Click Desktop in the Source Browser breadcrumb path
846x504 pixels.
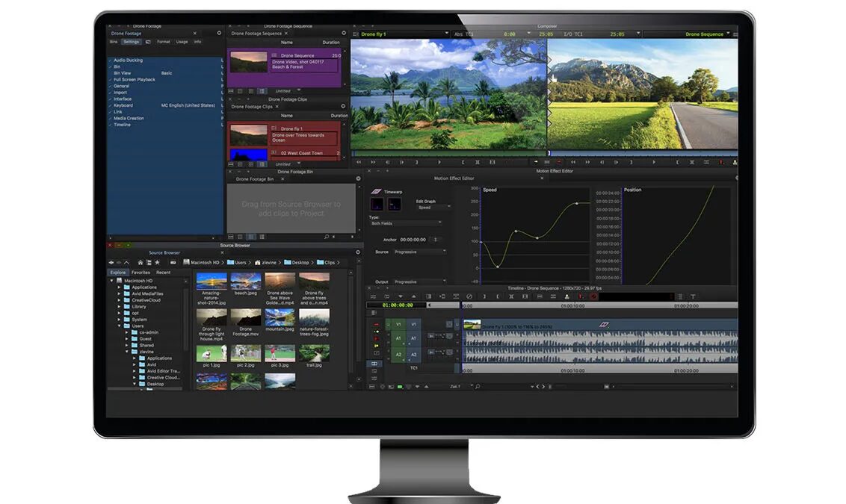click(300, 263)
